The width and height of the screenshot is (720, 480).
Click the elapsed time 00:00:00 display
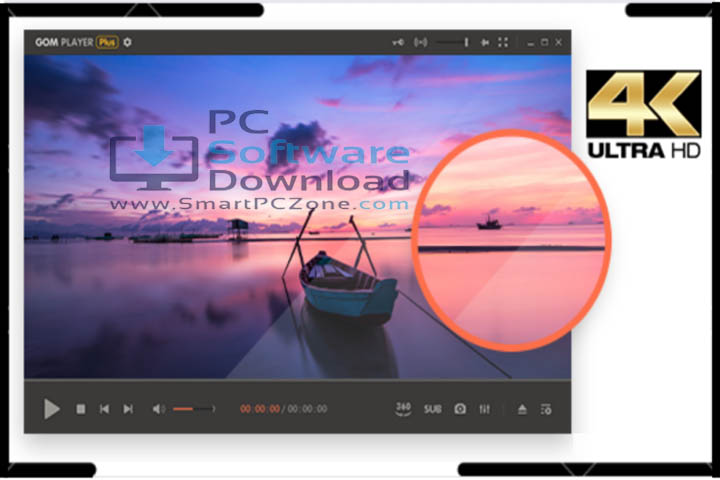coord(260,409)
